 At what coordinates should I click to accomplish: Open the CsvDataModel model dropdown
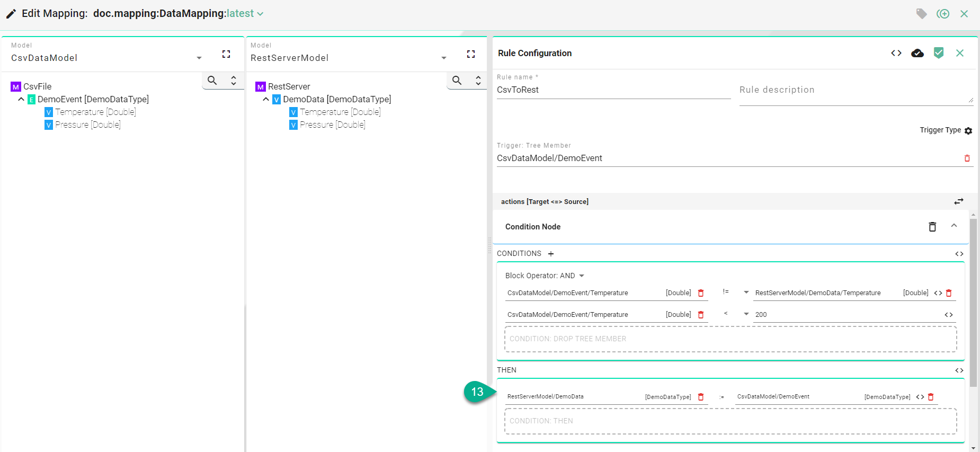click(x=199, y=58)
